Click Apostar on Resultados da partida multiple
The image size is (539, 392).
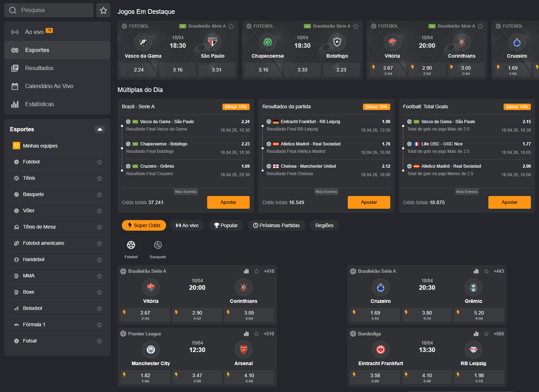click(369, 202)
